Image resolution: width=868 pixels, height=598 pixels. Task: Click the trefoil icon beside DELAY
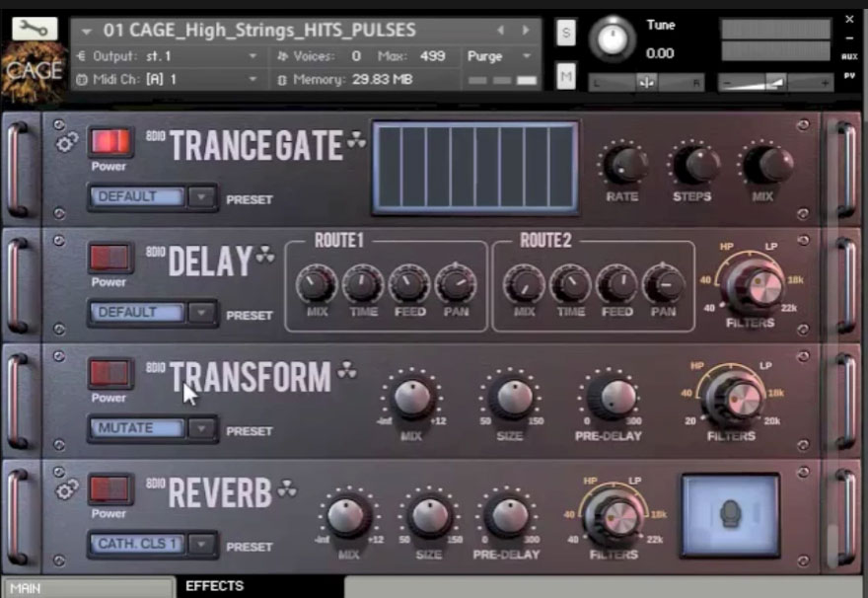[265, 256]
